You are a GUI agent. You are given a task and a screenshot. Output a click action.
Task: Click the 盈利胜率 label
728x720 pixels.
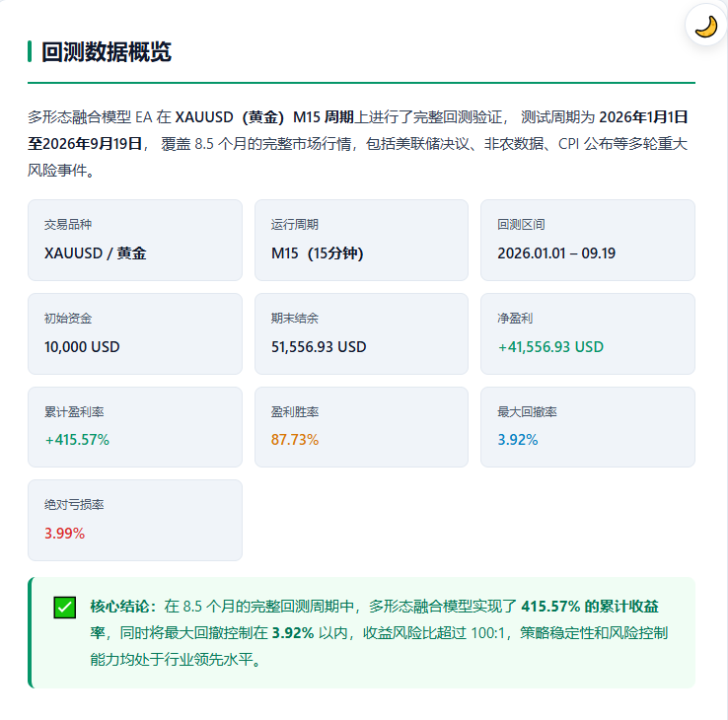pyautogui.click(x=294, y=411)
